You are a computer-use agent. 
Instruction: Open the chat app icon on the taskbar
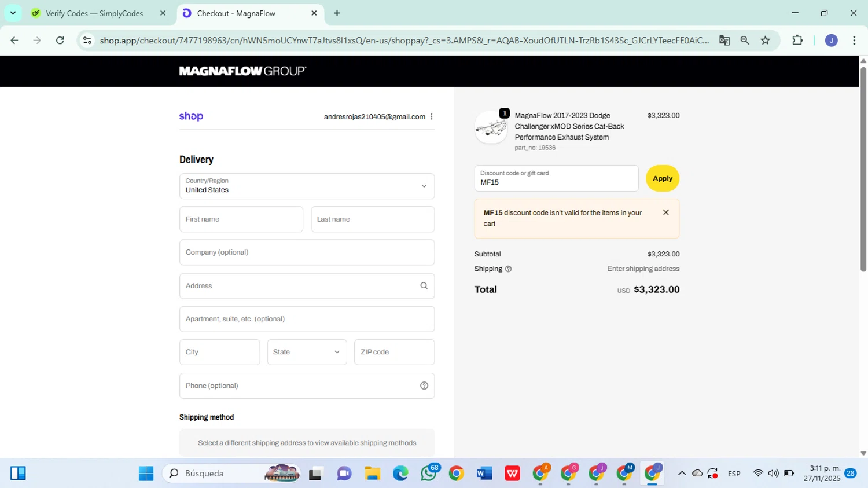click(344, 474)
